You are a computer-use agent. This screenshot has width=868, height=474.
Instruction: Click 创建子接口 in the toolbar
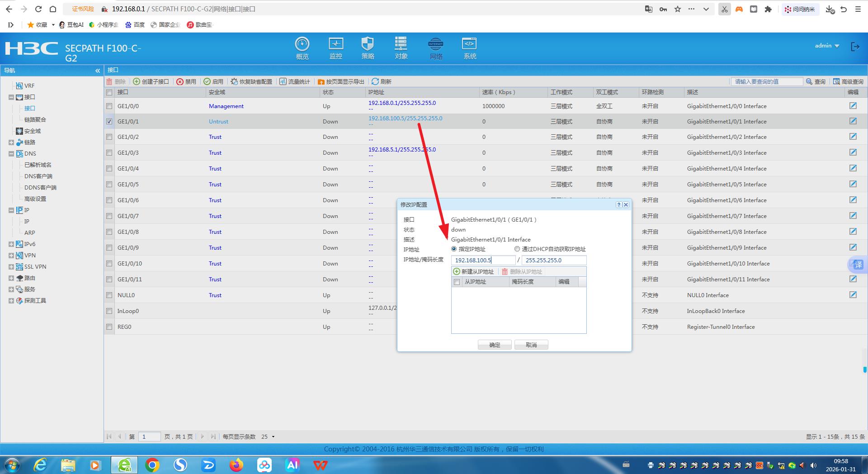coord(151,81)
